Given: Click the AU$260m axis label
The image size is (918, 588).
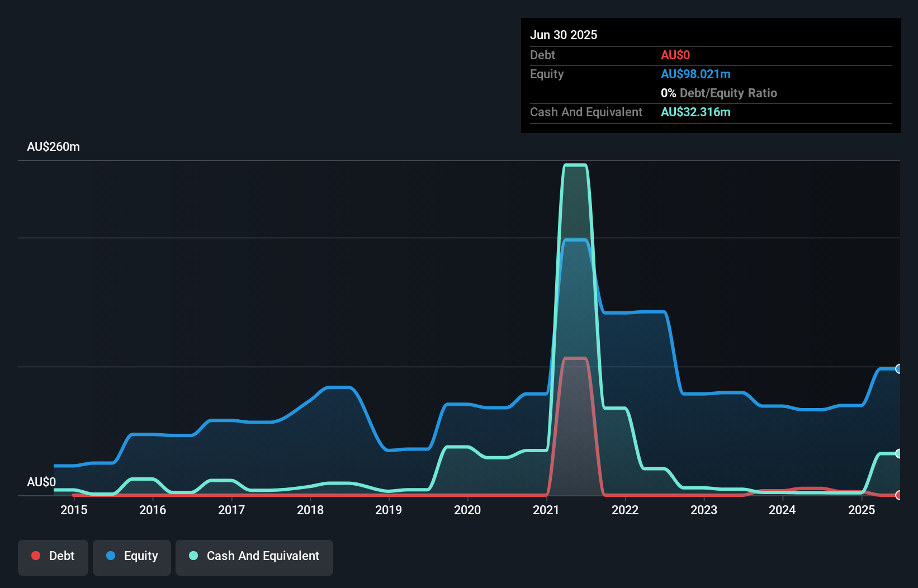Looking at the screenshot, I should tap(53, 146).
